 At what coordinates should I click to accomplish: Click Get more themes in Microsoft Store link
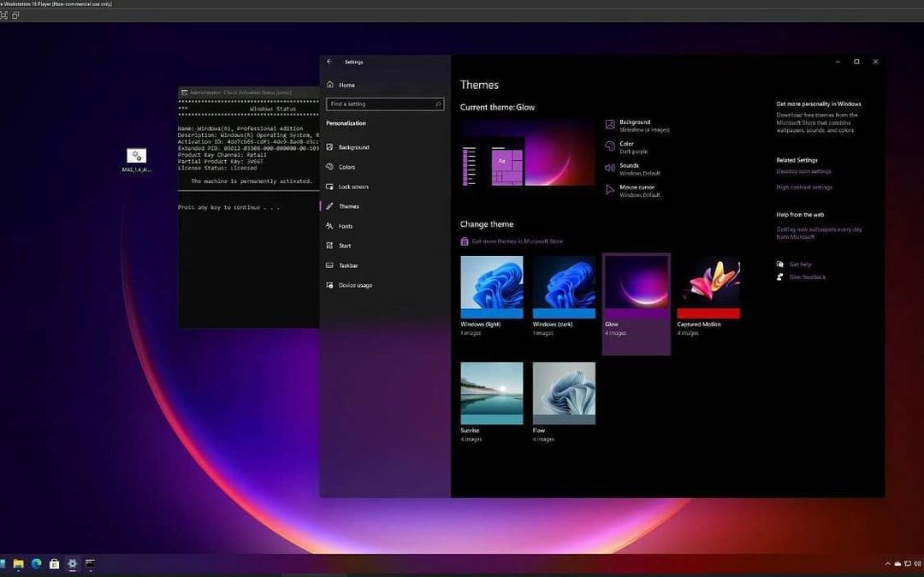517,241
